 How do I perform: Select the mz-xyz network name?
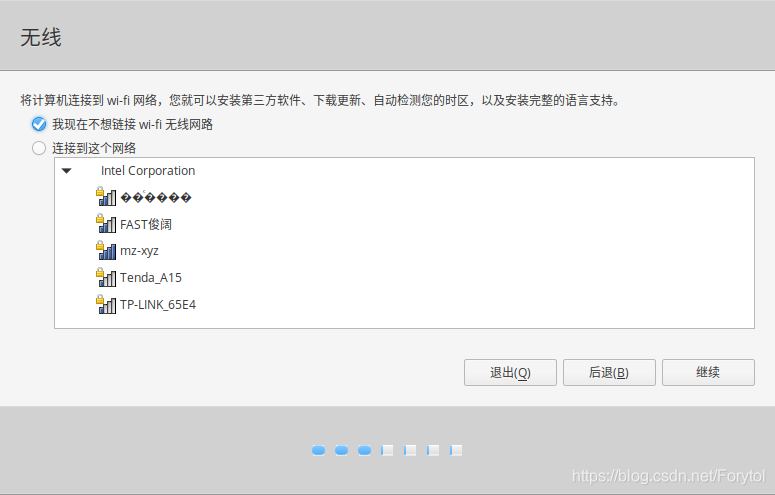point(139,251)
